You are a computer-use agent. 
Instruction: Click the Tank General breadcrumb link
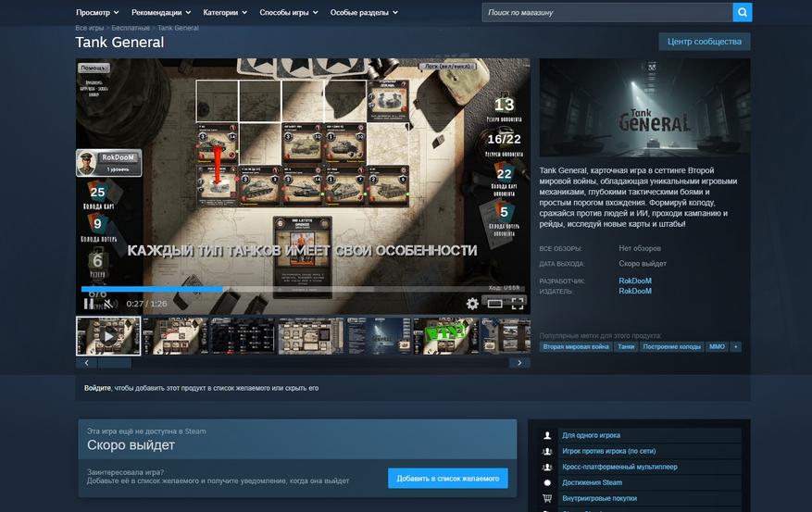click(x=178, y=28)
